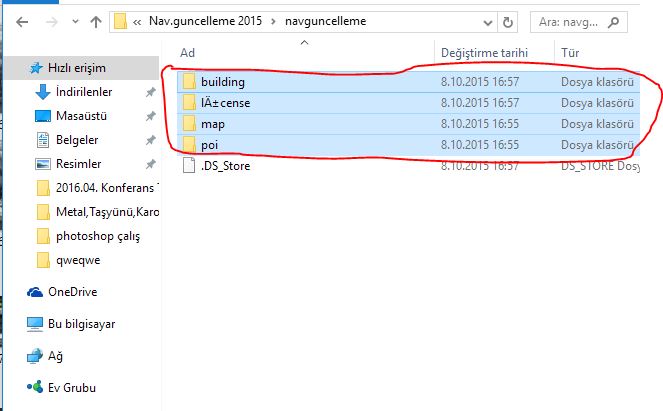This screenshot has height=411, width=663.
Task: Click pin icon beside Belgeler
Action: pos(151,140)
